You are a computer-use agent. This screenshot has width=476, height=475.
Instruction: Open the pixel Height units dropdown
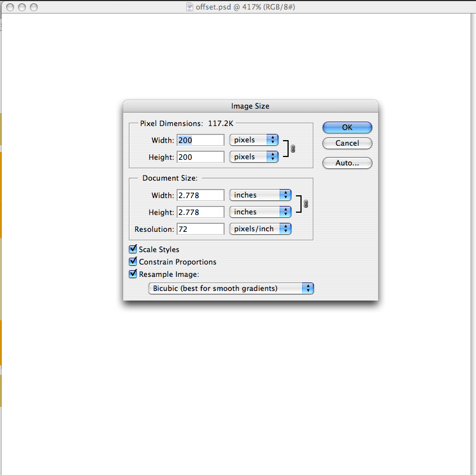[x=254, y=157]
